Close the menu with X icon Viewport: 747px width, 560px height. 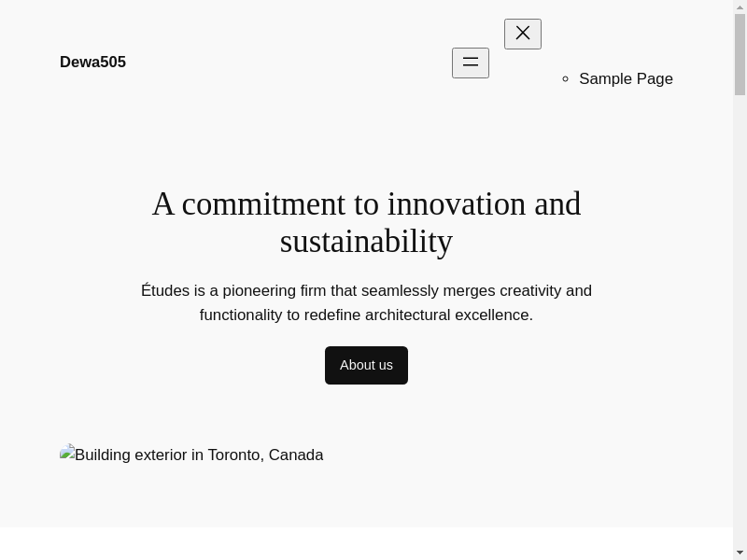click(x=523, y=34)
